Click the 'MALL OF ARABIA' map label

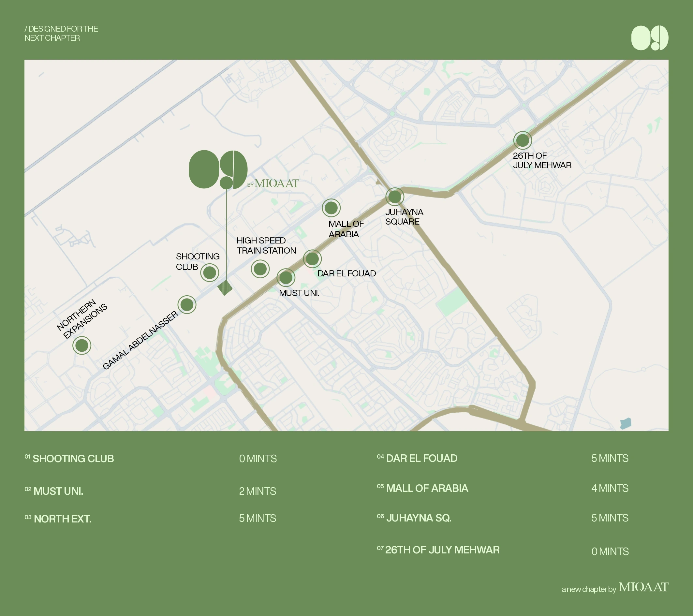[x=346, y=229]
